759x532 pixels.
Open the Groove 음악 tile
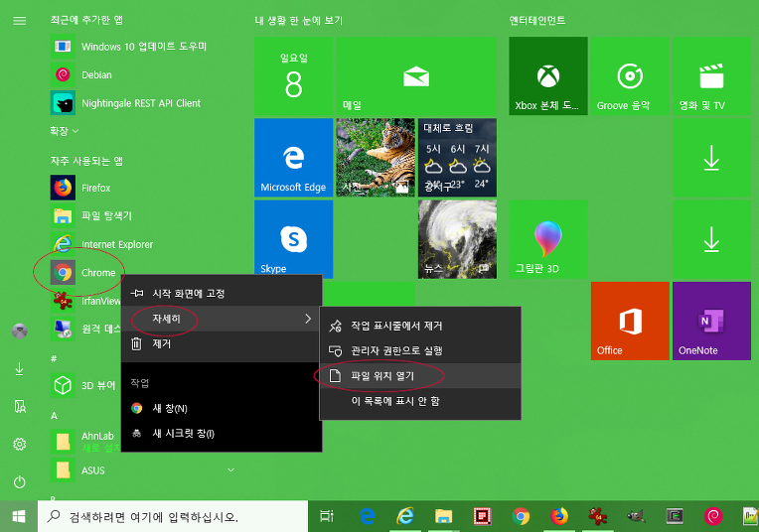click(630, 76)
